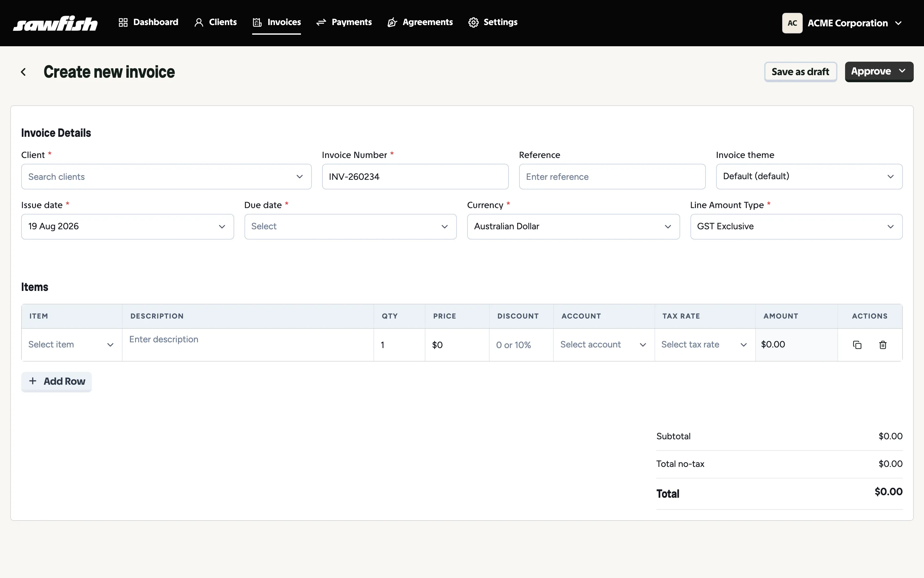Click the Items section heading

click(35, 287)
